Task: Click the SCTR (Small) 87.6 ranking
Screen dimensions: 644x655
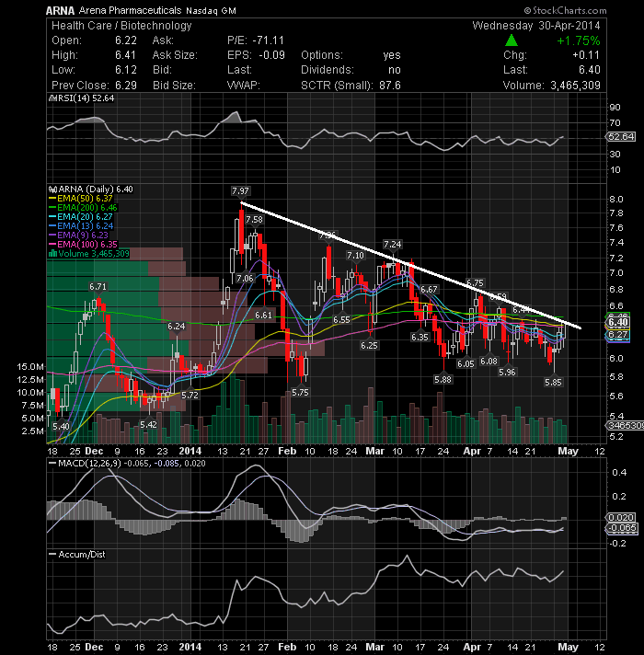Action: [x=351, y=86]
